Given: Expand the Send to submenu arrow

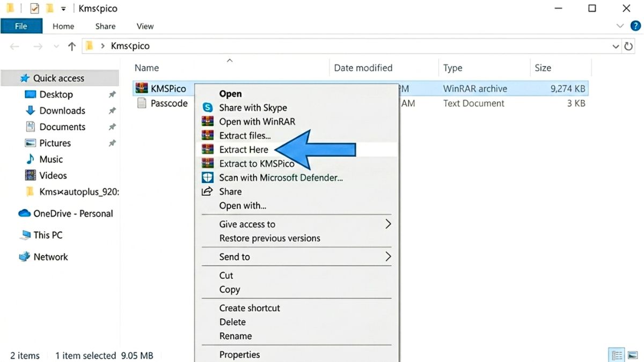Looking at the screenshot, I should click(388, 257).
